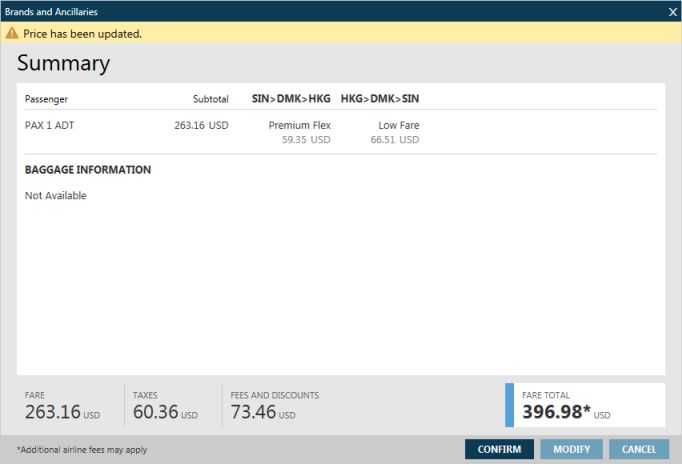682x464 pixels.
Task: Click the Passenger column header
Action: point(46,99)
